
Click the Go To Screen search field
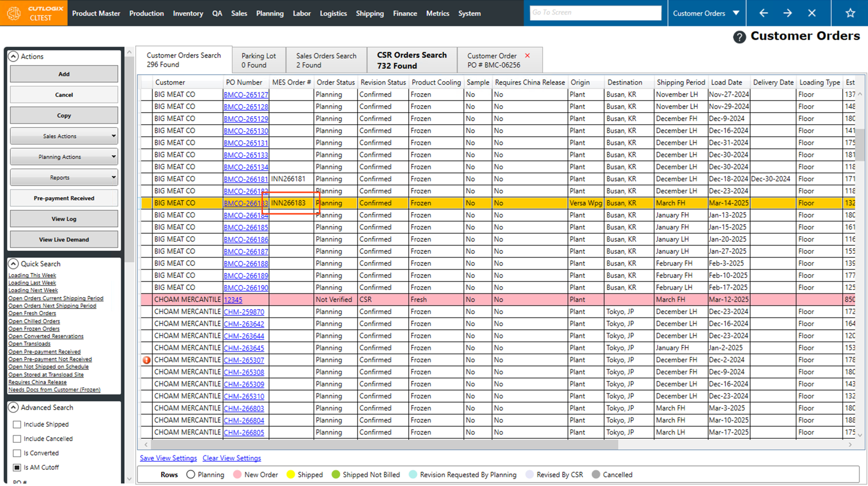(595, 13)
